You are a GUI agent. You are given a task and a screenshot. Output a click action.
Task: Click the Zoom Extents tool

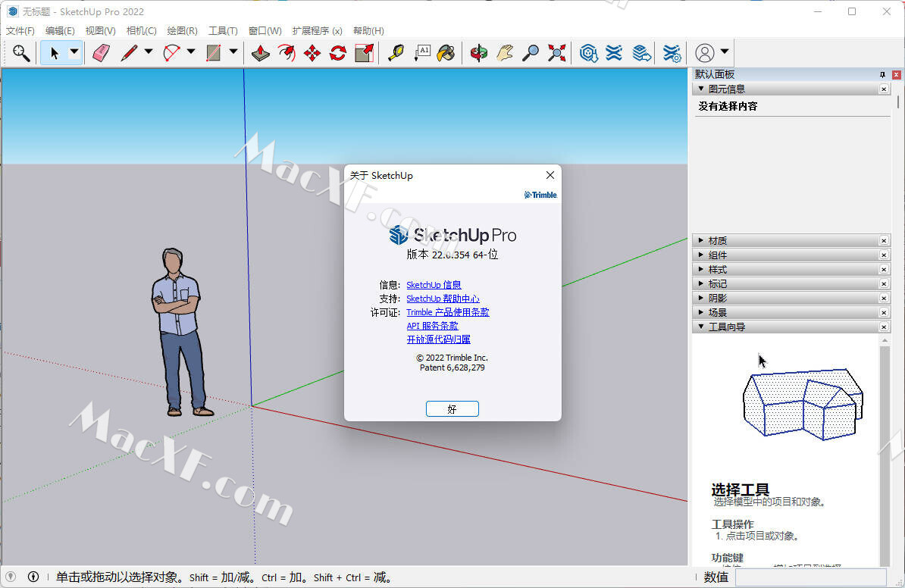tap(557, 53)
